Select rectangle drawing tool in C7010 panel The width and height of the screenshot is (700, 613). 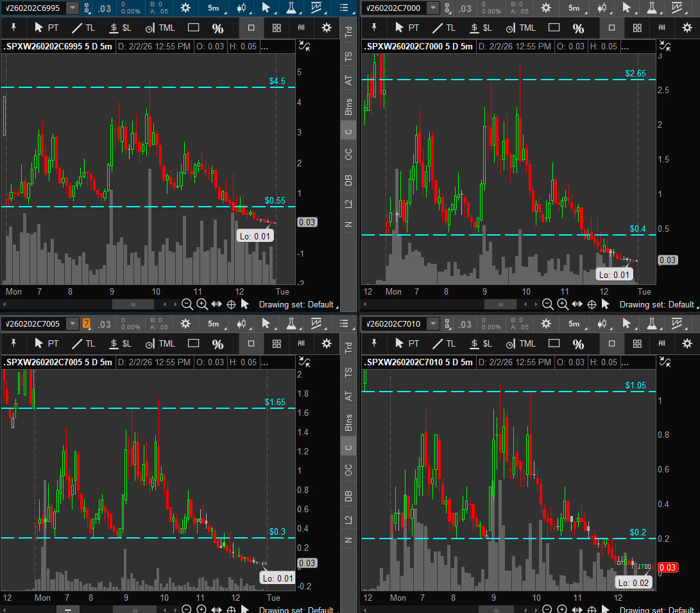554,343
